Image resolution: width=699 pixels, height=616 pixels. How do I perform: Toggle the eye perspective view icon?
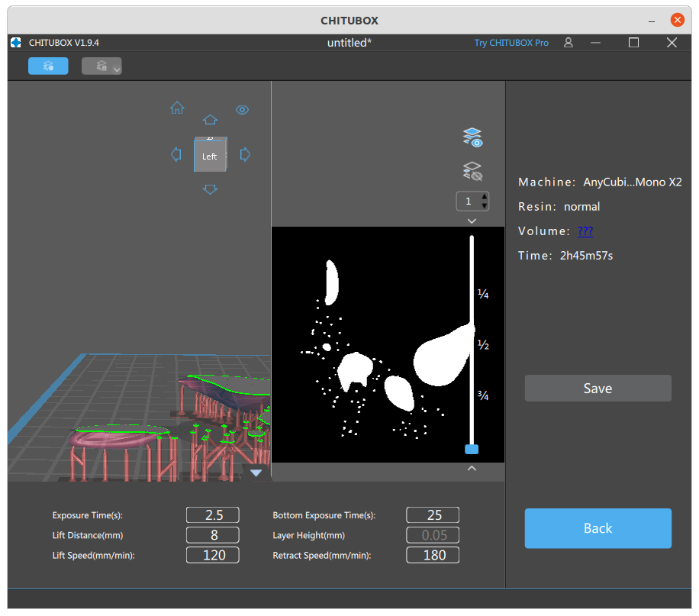242,110
